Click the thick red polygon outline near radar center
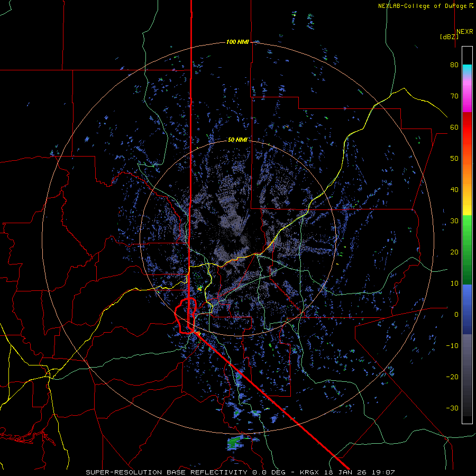 coord(186,316)
